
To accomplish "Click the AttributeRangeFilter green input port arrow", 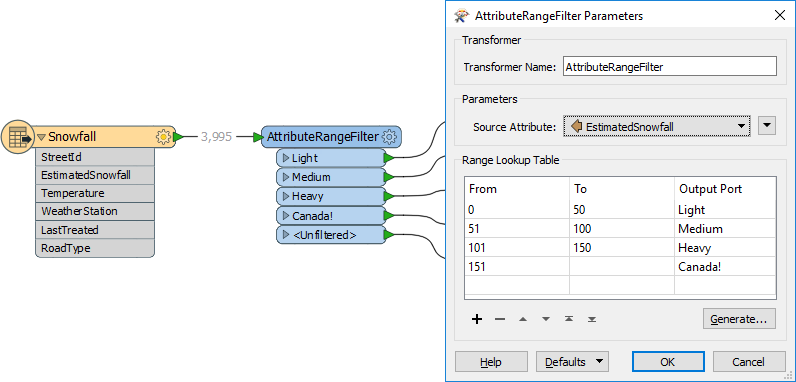I will click(x=258, y=137).
